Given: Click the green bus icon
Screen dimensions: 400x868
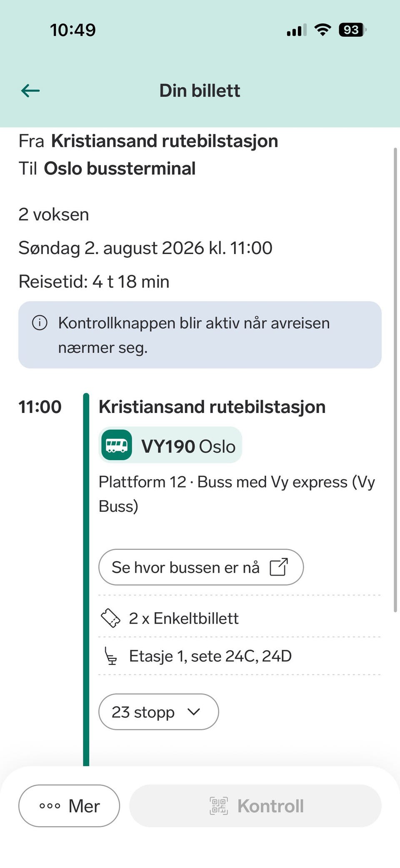Looking at the screenshot, I should point(117,445).
